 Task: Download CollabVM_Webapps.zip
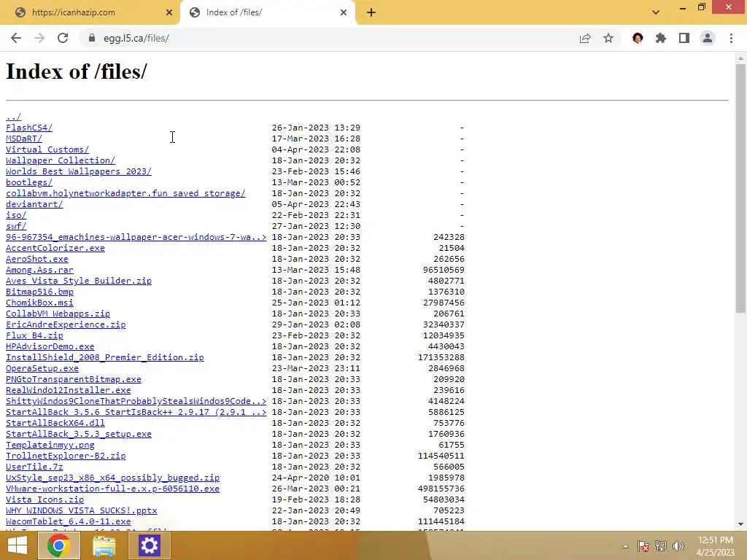[58, 314]
